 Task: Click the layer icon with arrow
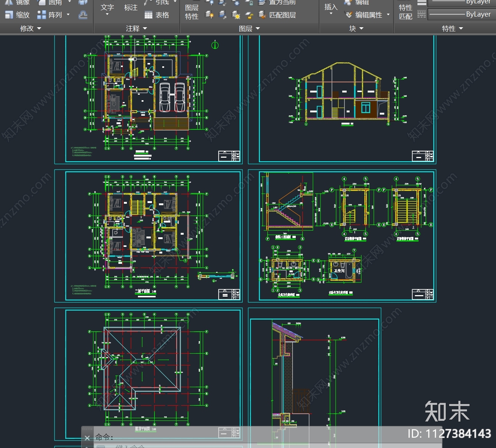[x=222, y=15]
